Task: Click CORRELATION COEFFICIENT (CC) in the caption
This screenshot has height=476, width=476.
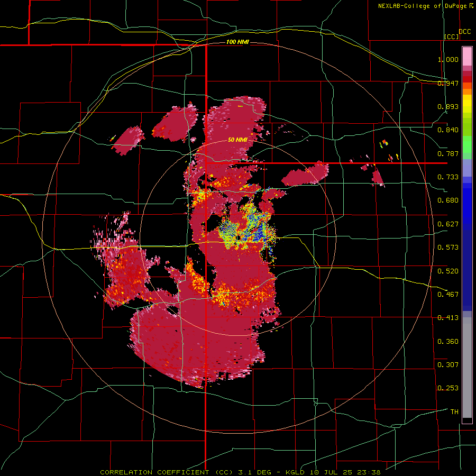Action: pyautogui.click(x=167, y=472)
